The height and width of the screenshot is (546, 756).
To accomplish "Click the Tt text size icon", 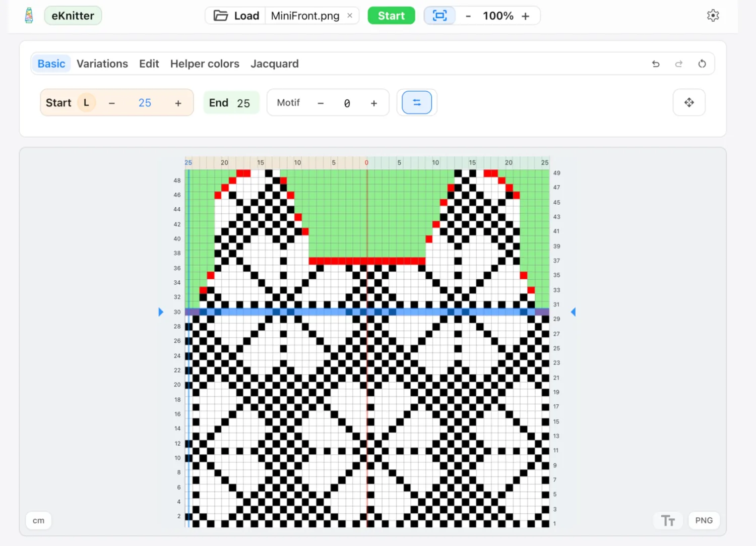I will point(668,521).
